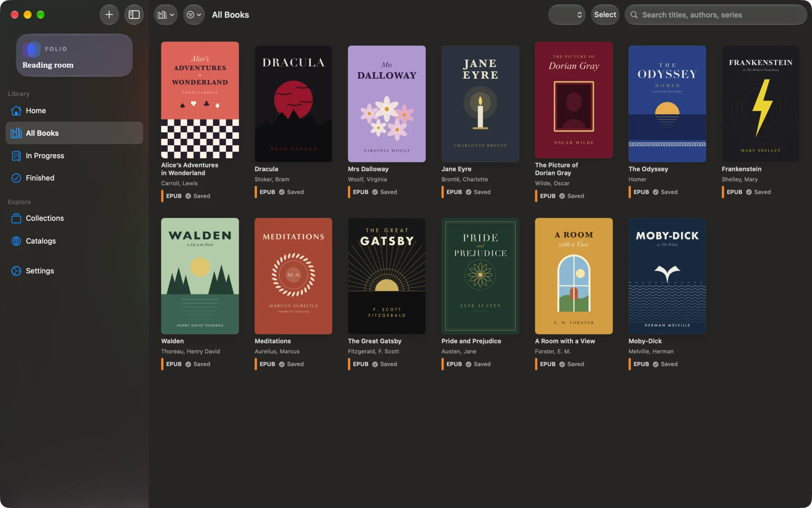812x508 pixels.
Task: Open The Picture of Dorian Gray cover
Action: [574, 100]
